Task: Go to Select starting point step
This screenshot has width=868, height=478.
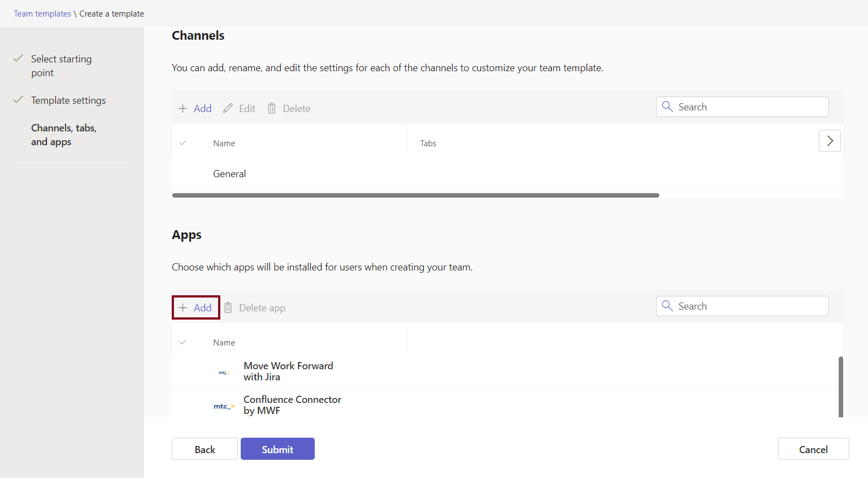Action: (61, 66)
